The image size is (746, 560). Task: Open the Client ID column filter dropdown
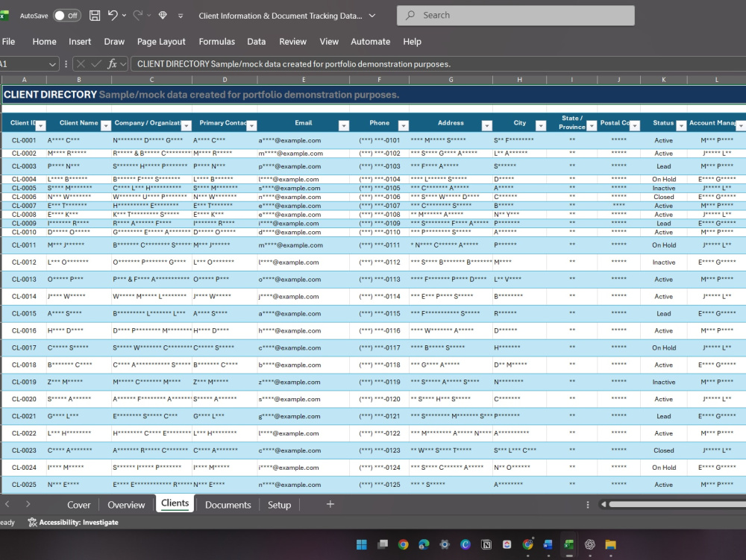[41, 125]
